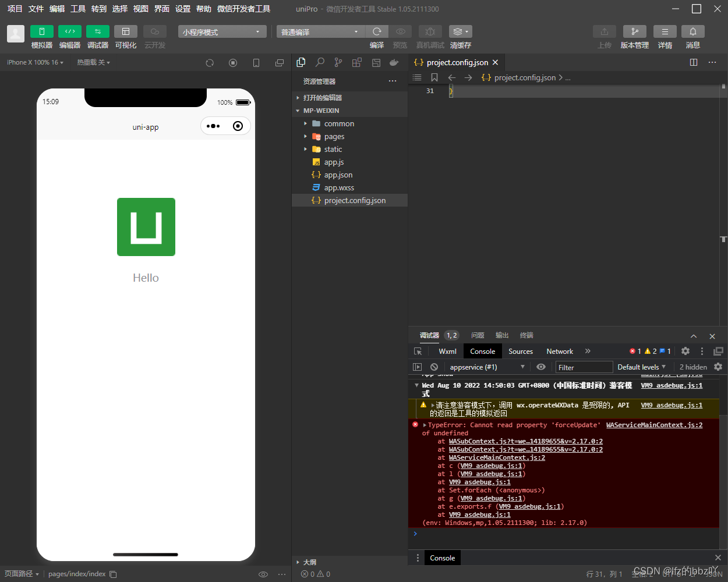Expand the 打开的编辑器 section
Image resolution: width=728 pixels, height=582 pixels.
(x=349, y=98)
